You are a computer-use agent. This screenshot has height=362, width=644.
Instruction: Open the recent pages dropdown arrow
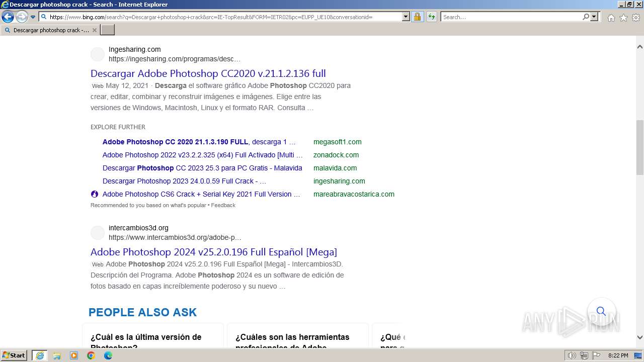pos(33,17)
